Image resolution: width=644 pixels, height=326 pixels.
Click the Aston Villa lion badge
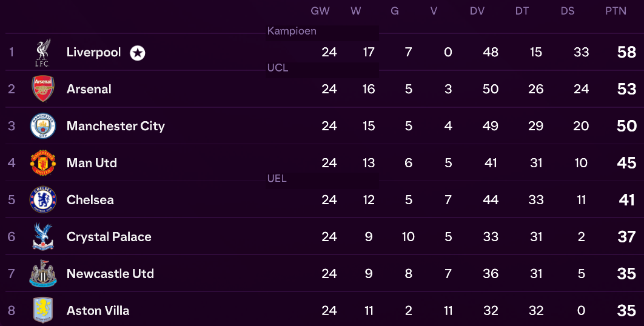coord(43,310)
